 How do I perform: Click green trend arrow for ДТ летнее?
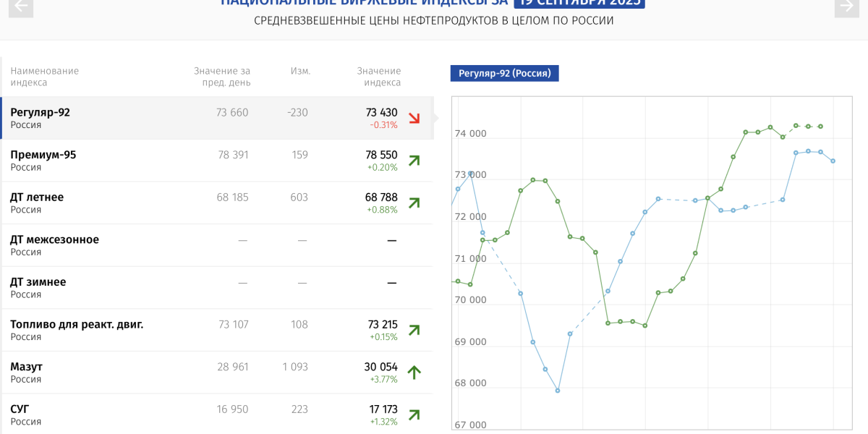click(x=414, y=203)
